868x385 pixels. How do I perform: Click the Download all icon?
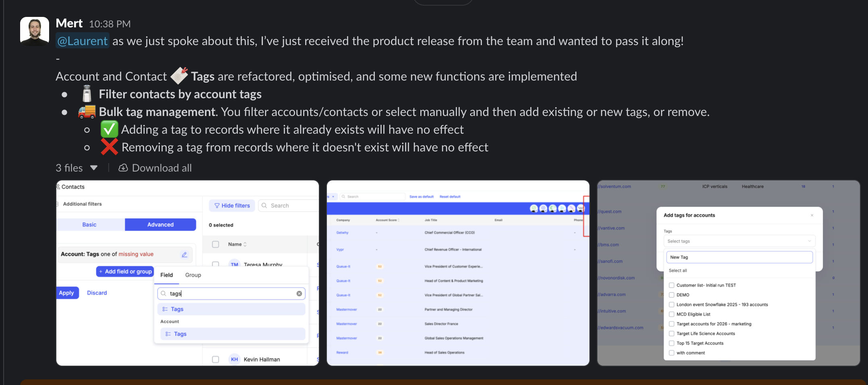tap(123, 168)
